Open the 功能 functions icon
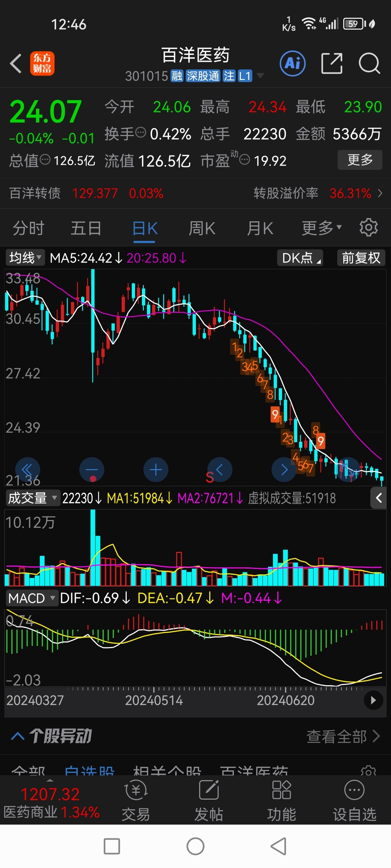 coord(282,800)
